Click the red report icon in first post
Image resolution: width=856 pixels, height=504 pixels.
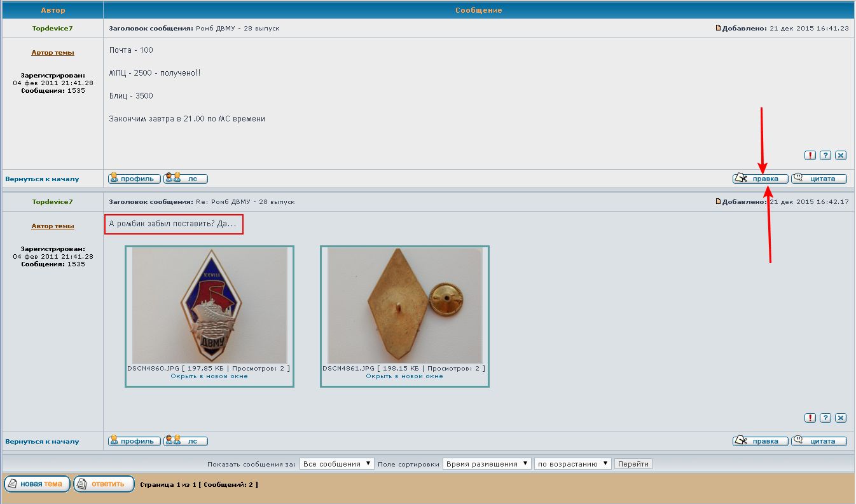point(810,155)
